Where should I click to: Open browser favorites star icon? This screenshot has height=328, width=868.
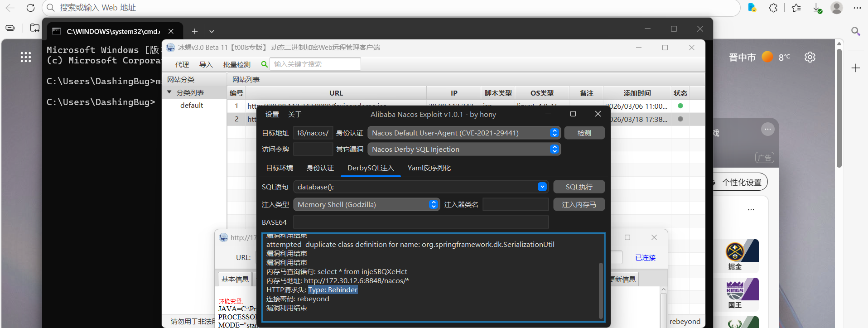796,8
